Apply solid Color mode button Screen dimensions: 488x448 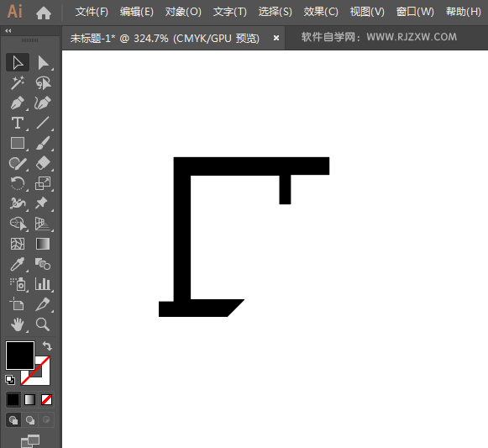(13, 400)
